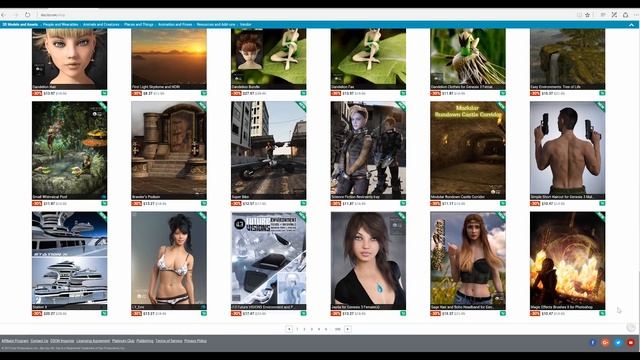Image resolution: width=640 pixels, height=360 pixels.
Task: Add Science Fiction Restraints to cart
Action: [403, 203]
